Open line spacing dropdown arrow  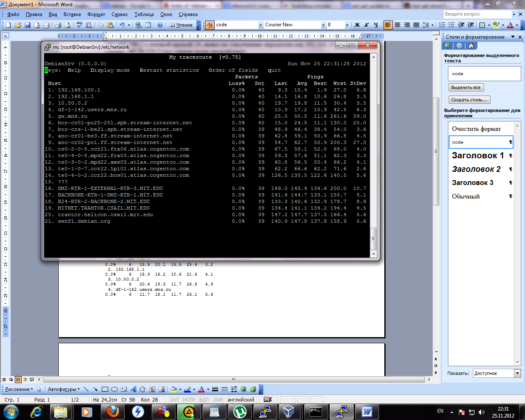tap(433, 25)
